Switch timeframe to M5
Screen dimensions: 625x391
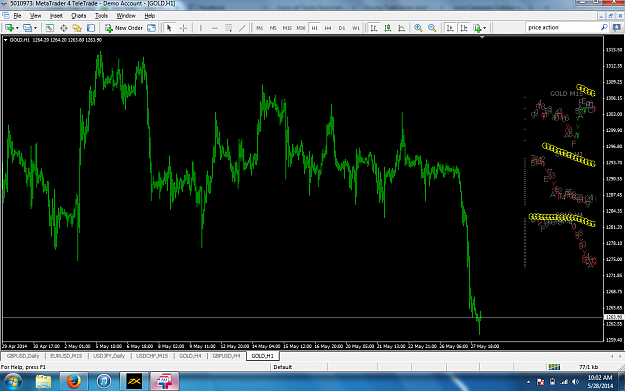(x=273, y=28)
